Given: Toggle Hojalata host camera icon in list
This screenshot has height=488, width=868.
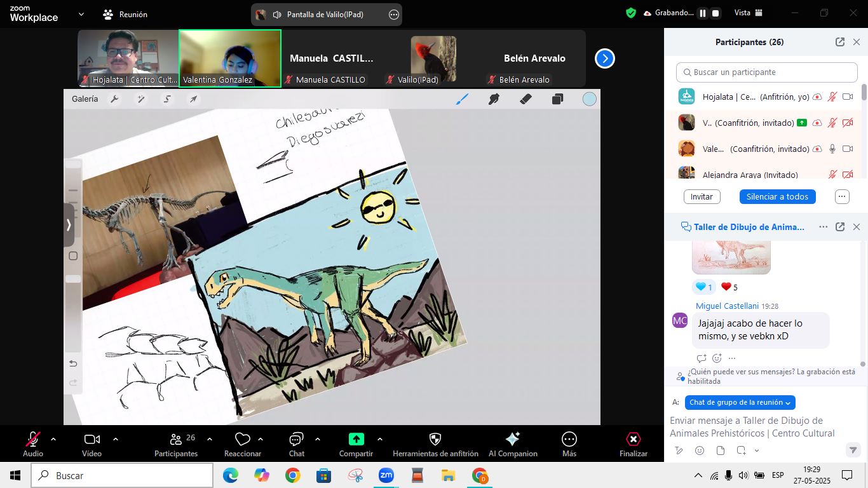Looking at the screenshot, I should pos(847,97).
